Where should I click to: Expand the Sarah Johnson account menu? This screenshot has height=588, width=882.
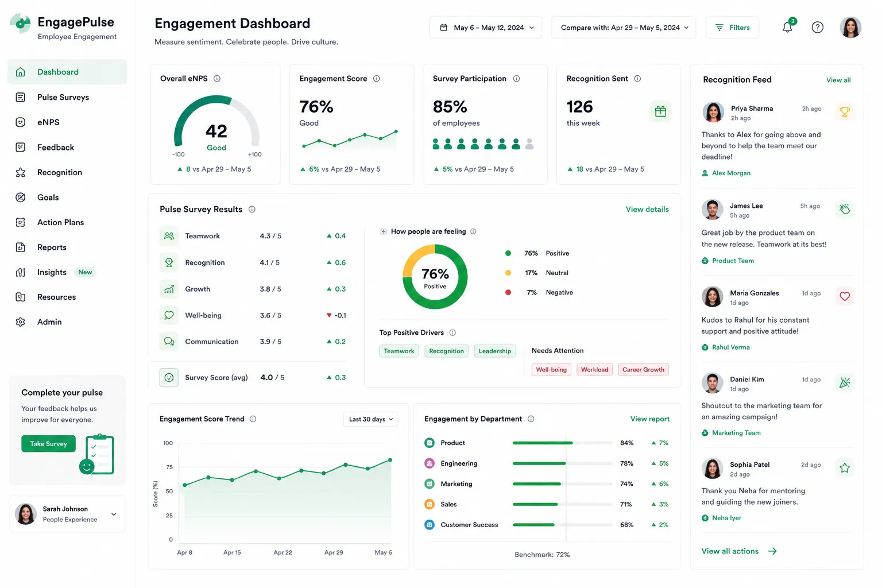tap(114, 514)
